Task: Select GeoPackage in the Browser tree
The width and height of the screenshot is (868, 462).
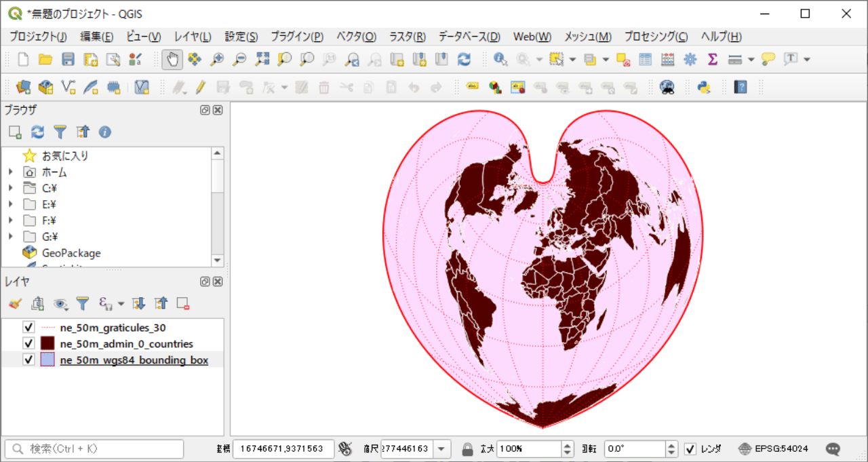Action: pyautogui.click(x=71, y=253)
